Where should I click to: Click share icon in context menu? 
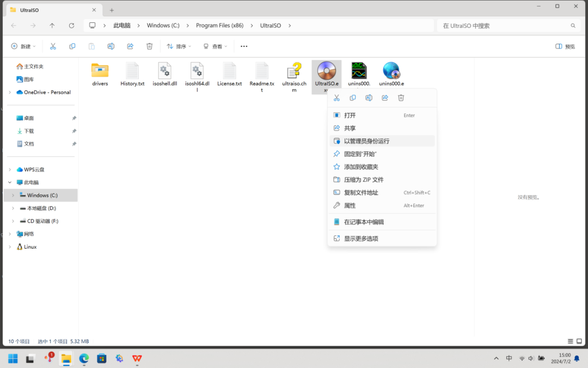tap(385, 98)
